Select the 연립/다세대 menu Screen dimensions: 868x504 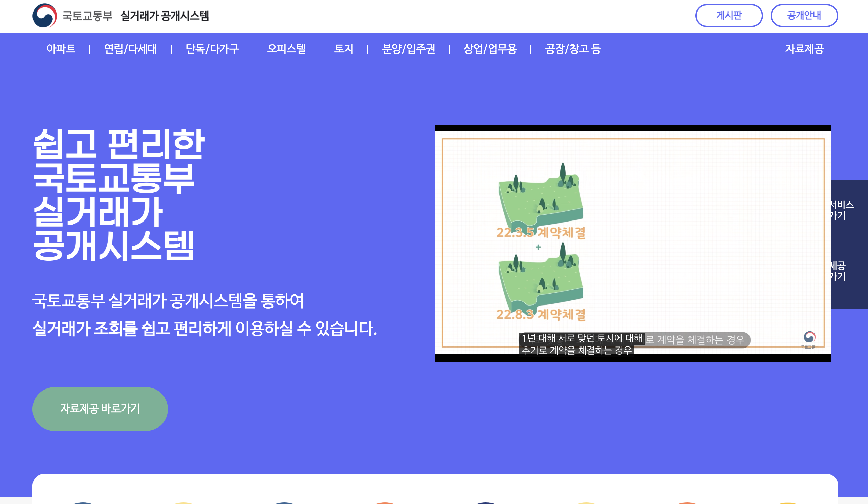click(131, 49)
